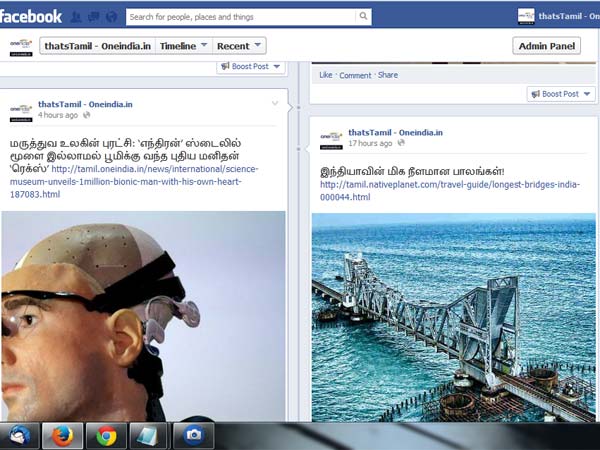Comment on the post in right column

point(355,75)
